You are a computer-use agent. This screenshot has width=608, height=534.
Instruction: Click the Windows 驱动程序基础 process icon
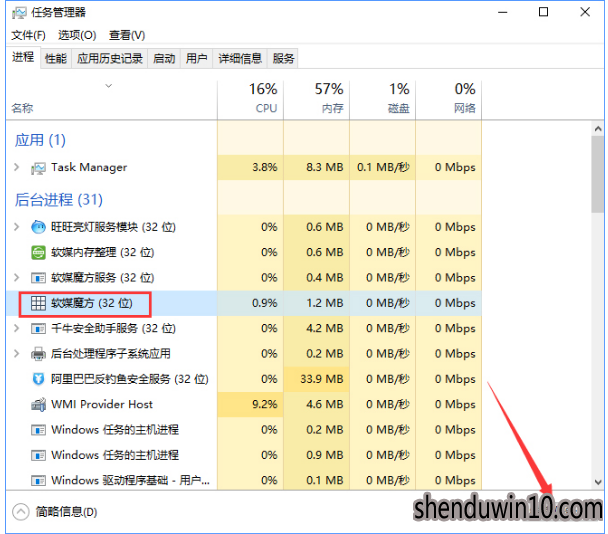pos(38,480)
